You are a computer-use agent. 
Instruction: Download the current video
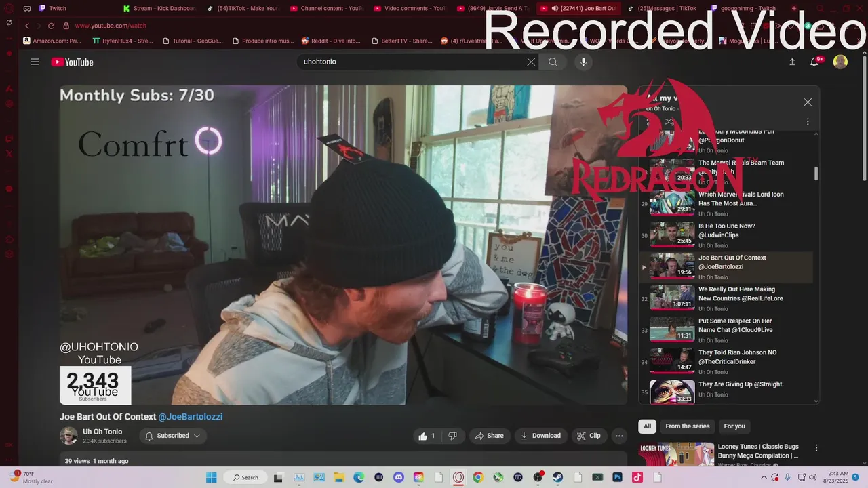coord(540,436)
